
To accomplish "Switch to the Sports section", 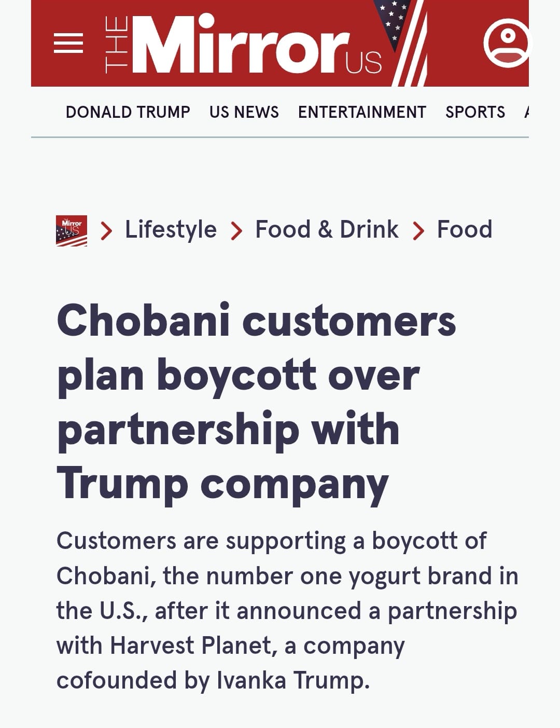I will tap(475, 112).
